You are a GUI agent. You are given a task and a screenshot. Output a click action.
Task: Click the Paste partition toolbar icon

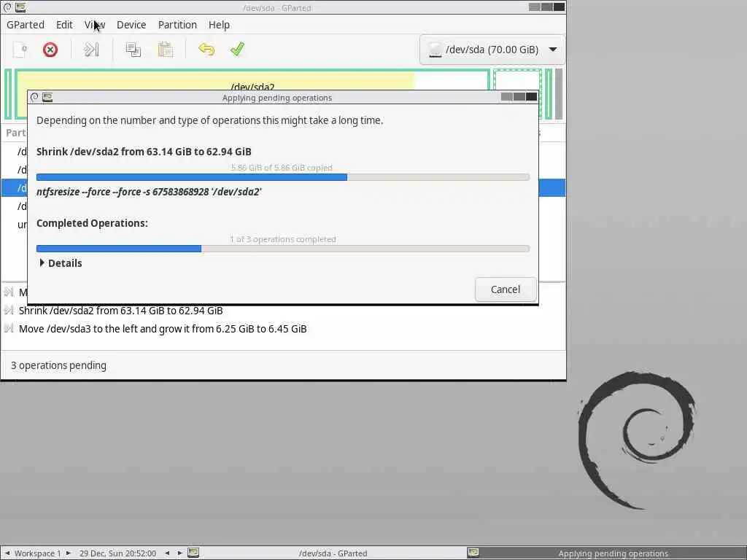pyautogui.click(x=166, y=50)
